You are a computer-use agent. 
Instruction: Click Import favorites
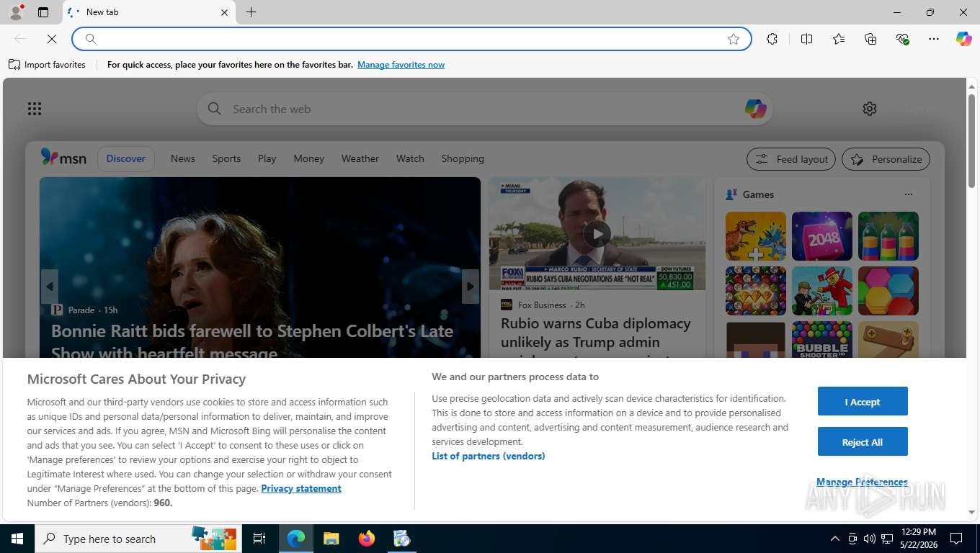point(47,65)
